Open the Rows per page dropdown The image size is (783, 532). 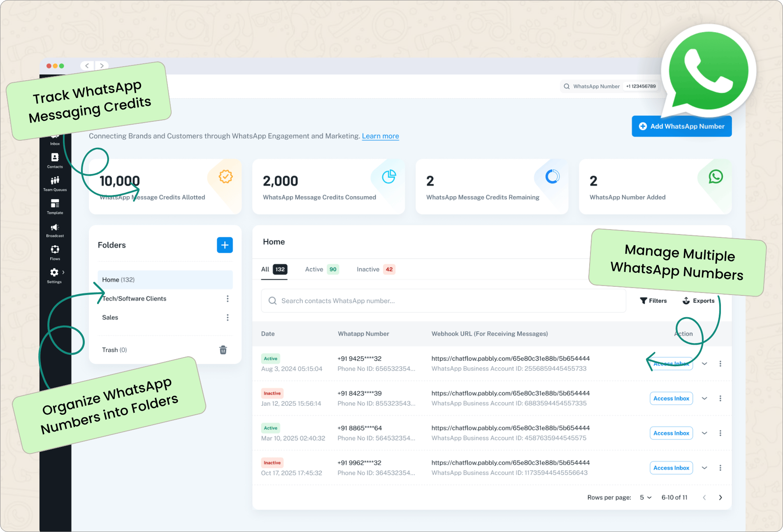pyautogui.click(x=645, y=497)
